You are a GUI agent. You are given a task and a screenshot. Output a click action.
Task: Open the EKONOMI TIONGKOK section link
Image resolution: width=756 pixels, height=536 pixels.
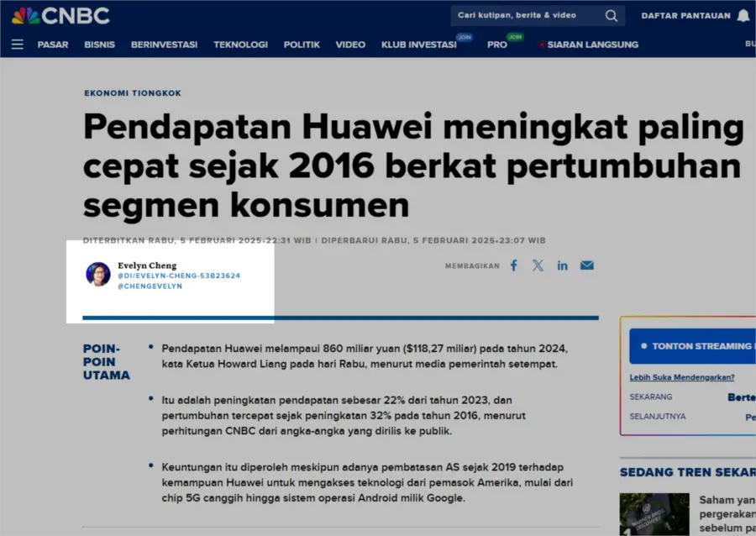pyautogui.click(x=133, y=93)
